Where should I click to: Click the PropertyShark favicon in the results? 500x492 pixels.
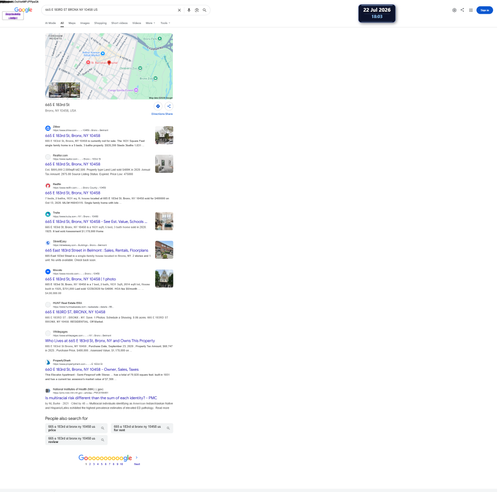(x=48, y=362)
